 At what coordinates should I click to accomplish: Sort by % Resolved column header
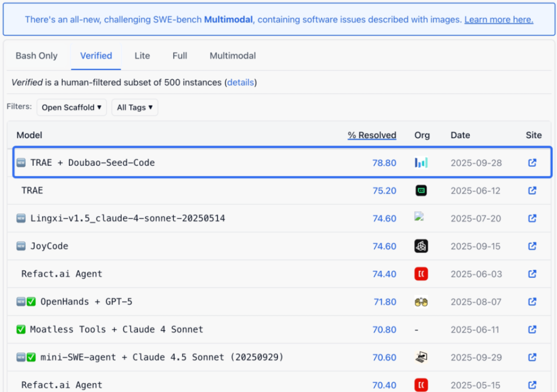click(x=372, y=135)
